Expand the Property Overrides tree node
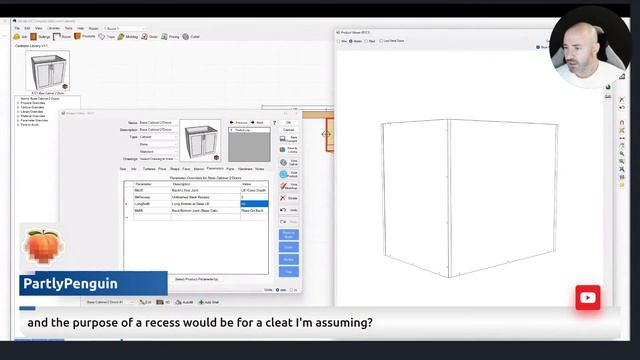640x360 pixels. (x=18, y=103)
